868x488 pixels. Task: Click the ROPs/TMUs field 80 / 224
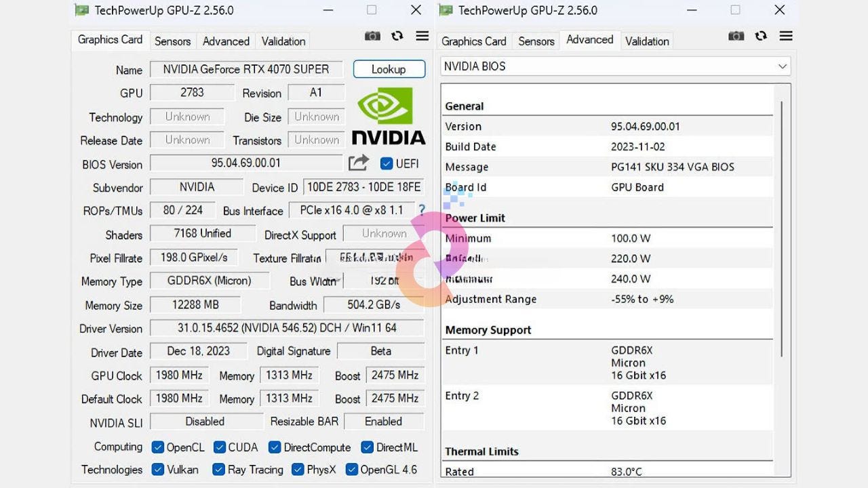click(x=183, y=210)
